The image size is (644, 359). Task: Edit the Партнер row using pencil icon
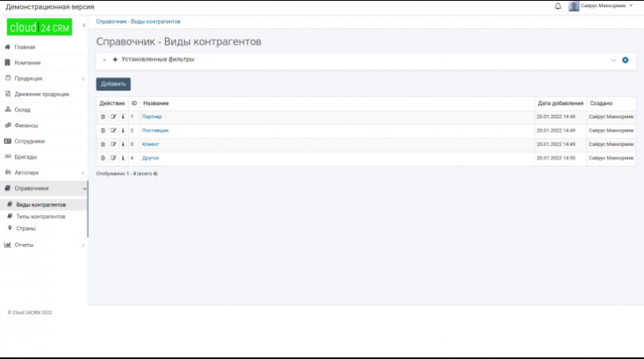coord(113,117)
